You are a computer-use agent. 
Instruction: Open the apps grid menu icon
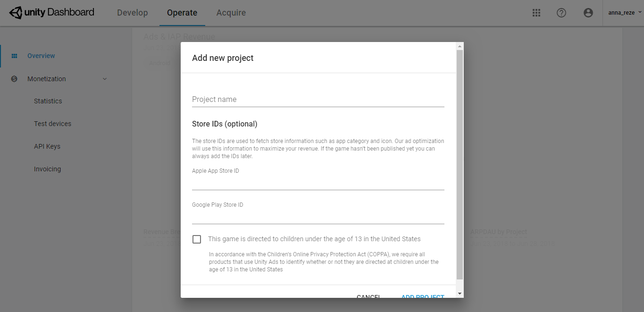point(536,13)
